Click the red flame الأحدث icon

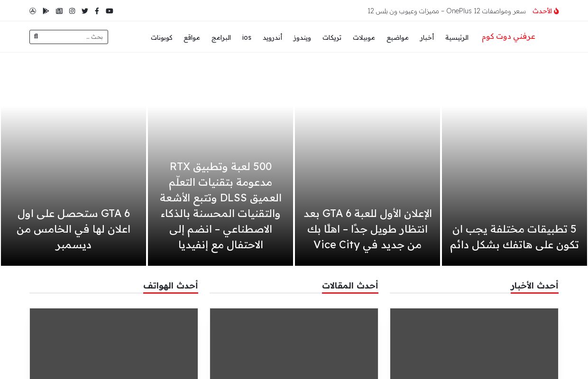[x=556, y=11]
